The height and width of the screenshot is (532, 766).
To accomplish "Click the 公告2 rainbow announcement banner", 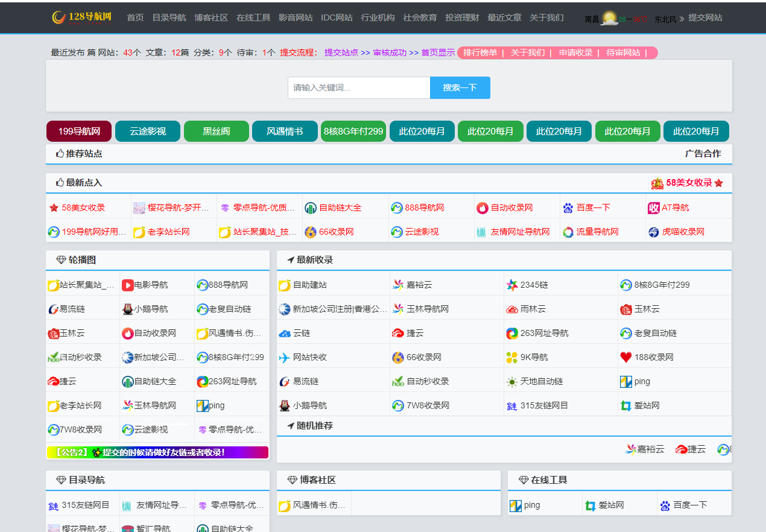I will (157, 452).
